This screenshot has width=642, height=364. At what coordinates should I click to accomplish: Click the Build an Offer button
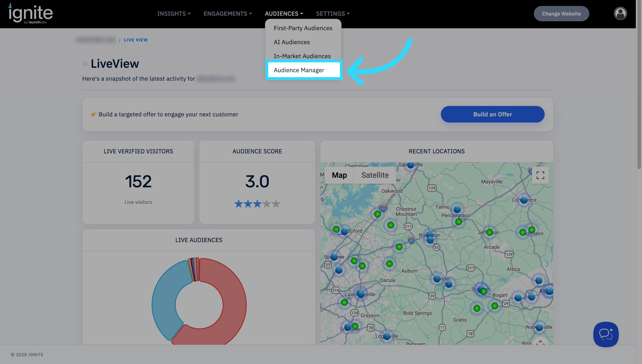click(492, 114)
